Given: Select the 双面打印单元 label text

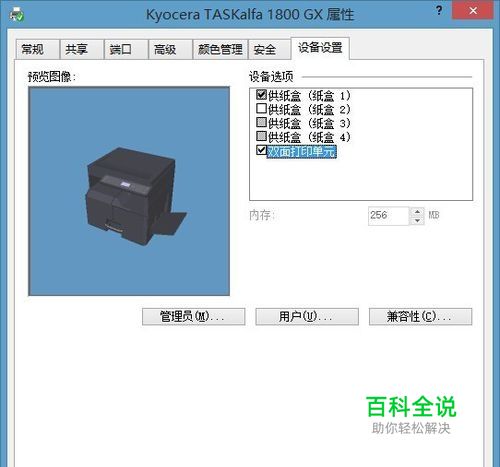Looking at the screenshot, I should pyautogui.click(x=302, y=152).
